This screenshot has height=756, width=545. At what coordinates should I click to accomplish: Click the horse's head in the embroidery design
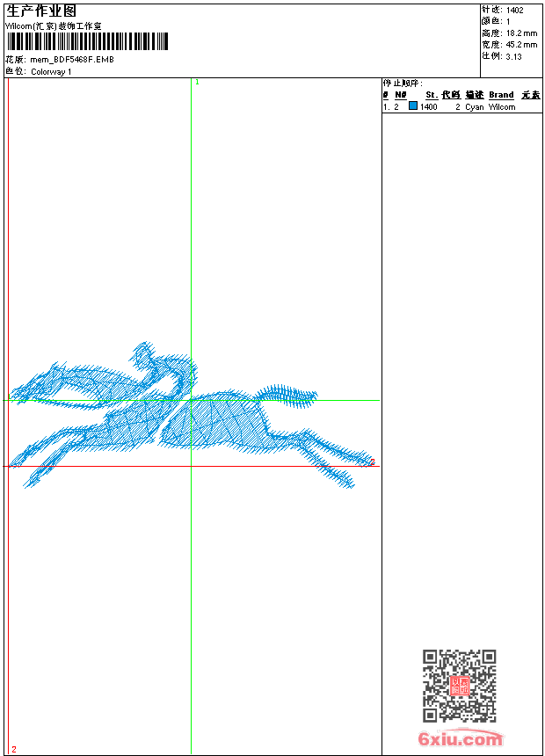click(35, 385)
